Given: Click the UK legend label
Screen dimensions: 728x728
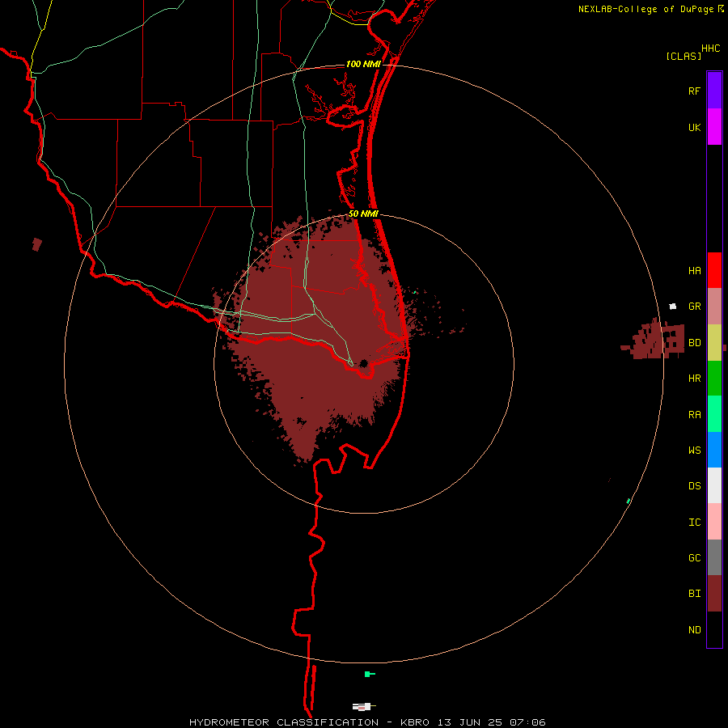Looking at the screenshot, I should click(x=694, y=128).
